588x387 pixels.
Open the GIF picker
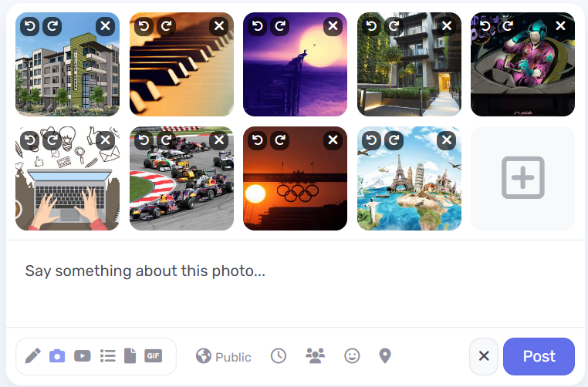[x=154, y=356]
